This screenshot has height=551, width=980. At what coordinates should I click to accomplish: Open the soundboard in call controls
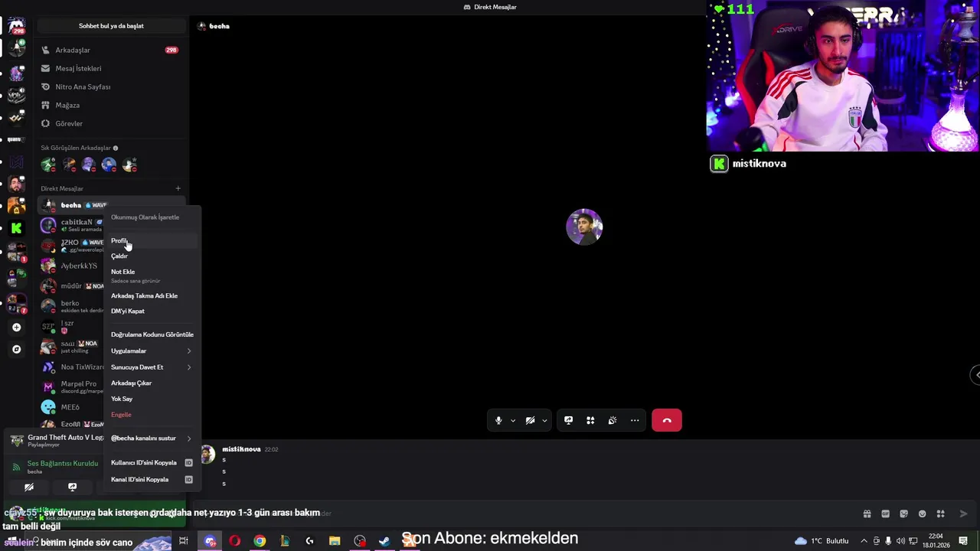click(612, 420)
